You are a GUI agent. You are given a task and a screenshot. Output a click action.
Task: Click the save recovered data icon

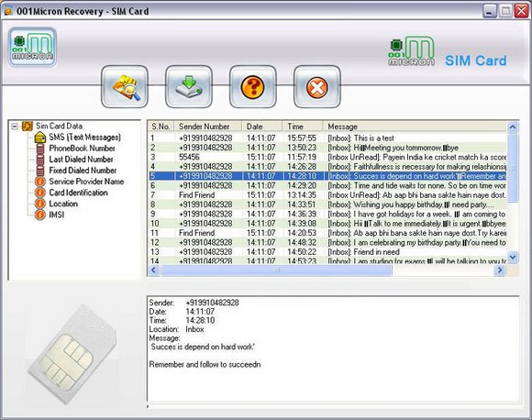pos(189,87)
